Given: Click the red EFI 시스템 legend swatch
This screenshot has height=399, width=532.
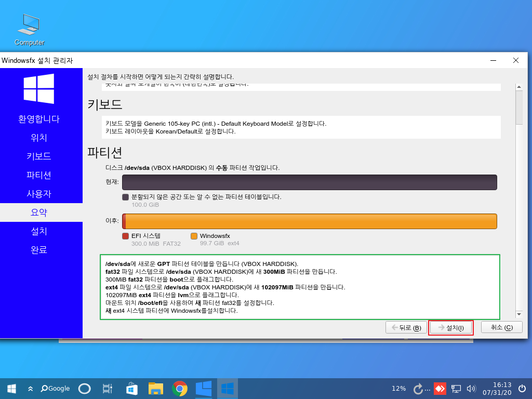Looking at the screenshot, I should 126,236.
